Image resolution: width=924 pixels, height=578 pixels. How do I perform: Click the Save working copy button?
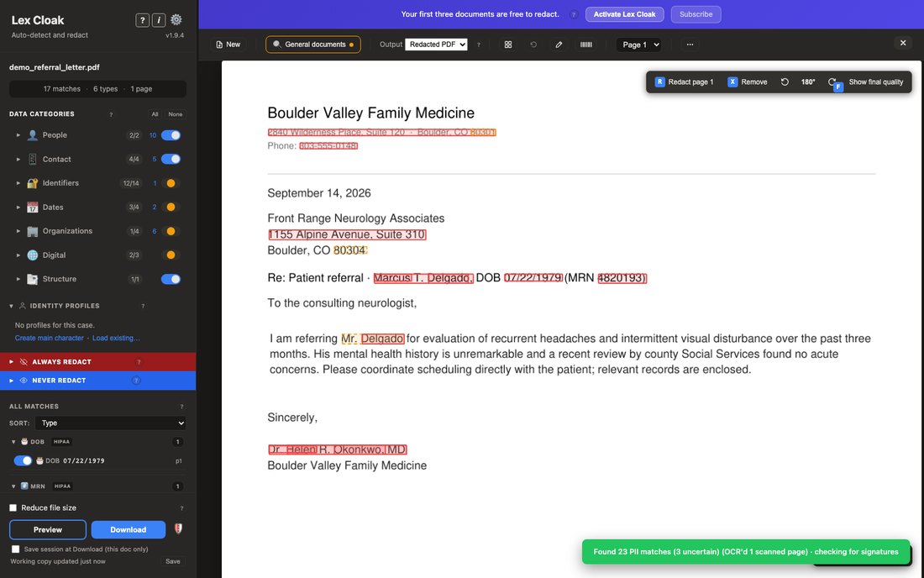tap(173, 561)
